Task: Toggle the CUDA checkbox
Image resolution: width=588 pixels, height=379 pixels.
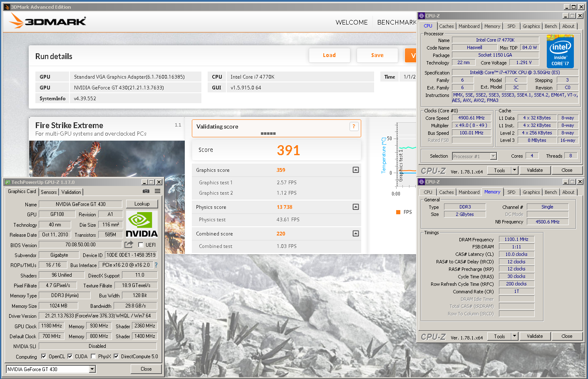Action: pos(70,356)
